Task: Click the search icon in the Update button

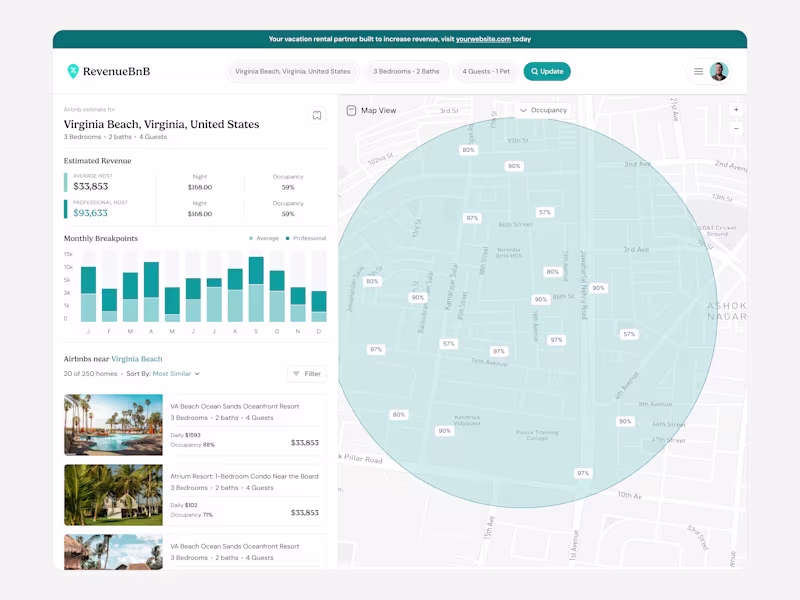Action: 534,71
